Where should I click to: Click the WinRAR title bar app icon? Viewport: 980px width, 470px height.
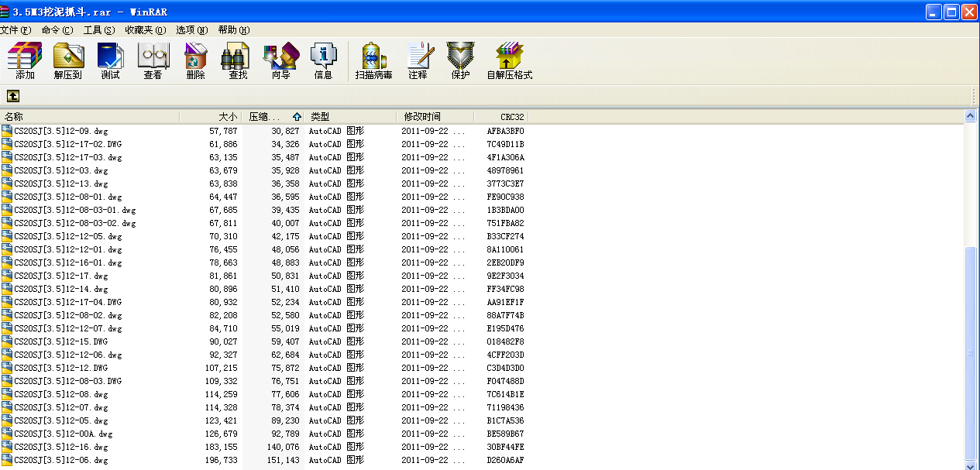click(x=5, y=12)
